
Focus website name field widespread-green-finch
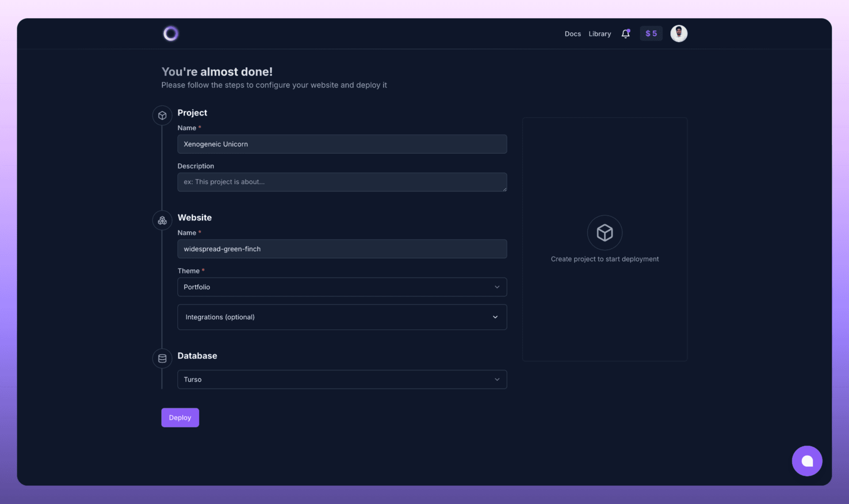[342, 249]
